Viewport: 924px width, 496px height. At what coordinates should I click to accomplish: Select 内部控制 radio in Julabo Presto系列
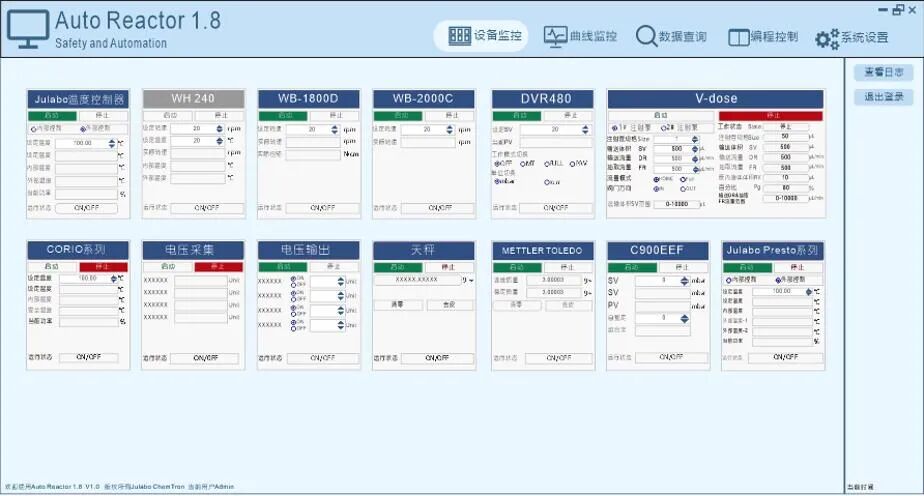(x=728, y=280)
